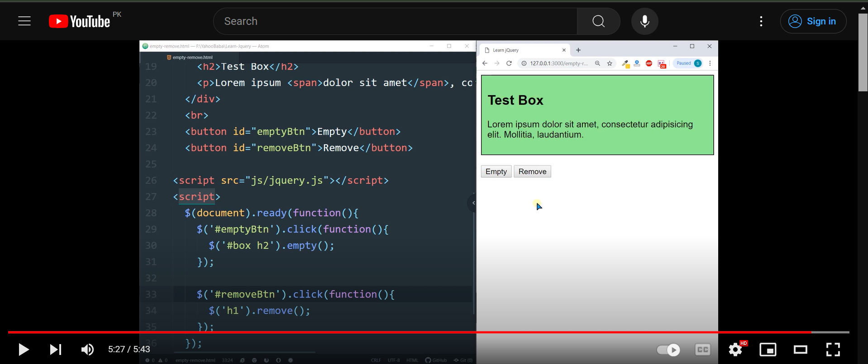This screenshot has height=364, width=868.
Task: Click the magnifier search button
Action: (598, 21)
